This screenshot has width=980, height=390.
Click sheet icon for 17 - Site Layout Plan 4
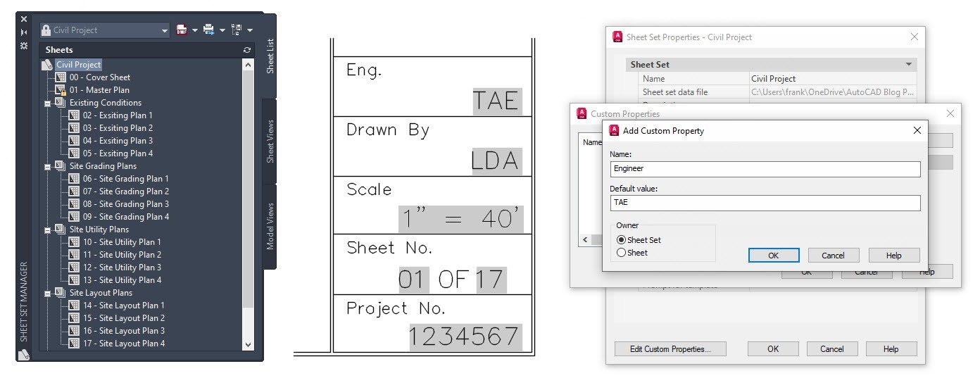coord(74,344)
